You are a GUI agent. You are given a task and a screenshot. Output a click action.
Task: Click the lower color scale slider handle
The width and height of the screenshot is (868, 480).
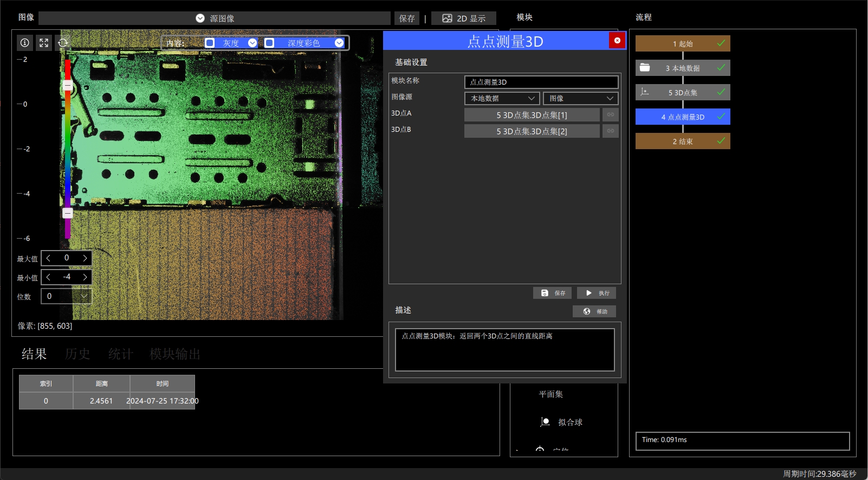[68, 213]
